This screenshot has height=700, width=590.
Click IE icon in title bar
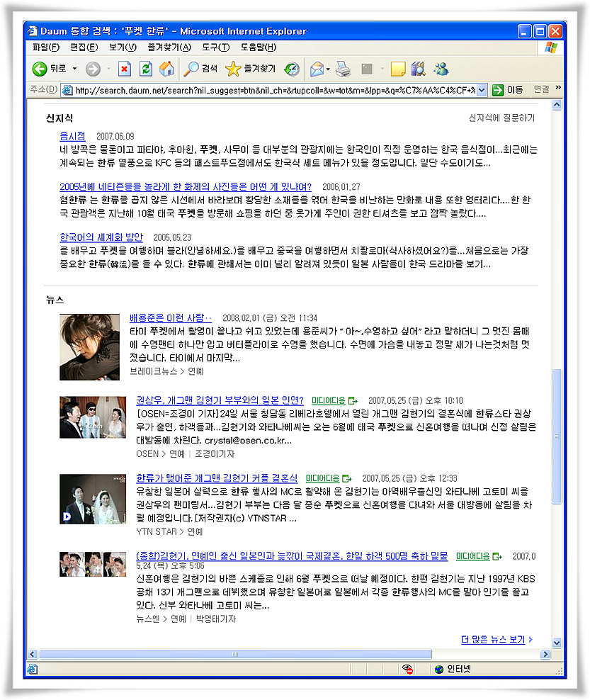[x=32, y=30]
